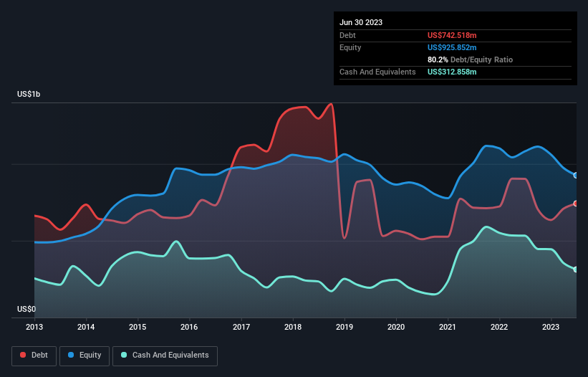Select the 2023 x-axis label
The image size is (588, 377).
pyautogui.click(x=551, y=327)
